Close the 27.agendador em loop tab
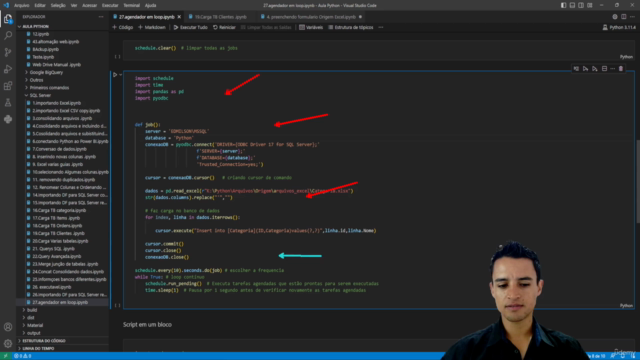This screenshot has height=360, width=640. tap(179, 17)
